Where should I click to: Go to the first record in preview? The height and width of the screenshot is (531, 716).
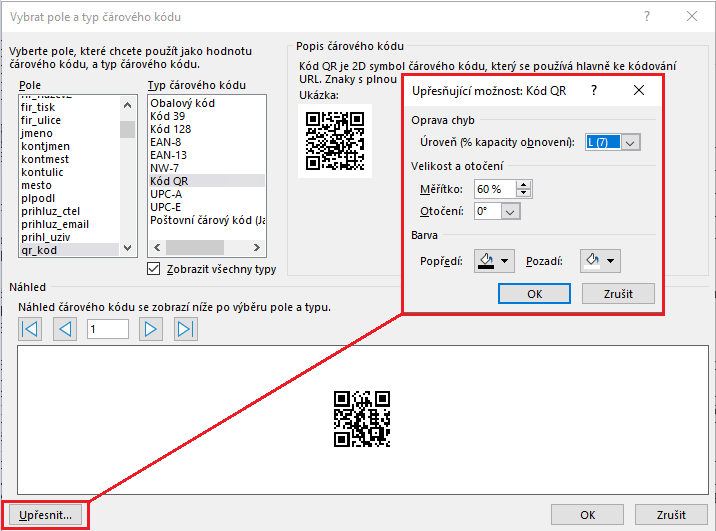30,329
